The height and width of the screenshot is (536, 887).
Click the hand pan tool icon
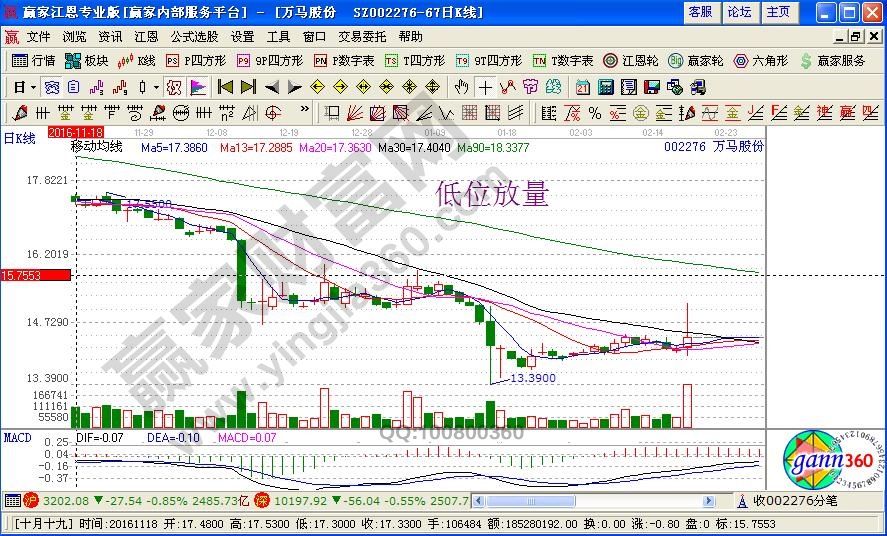(x=462, y=87)
